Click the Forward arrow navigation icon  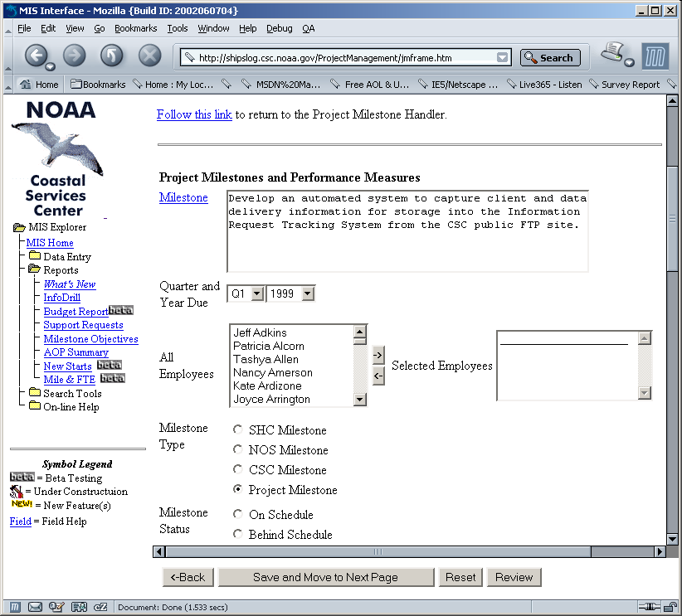point(75,56)
